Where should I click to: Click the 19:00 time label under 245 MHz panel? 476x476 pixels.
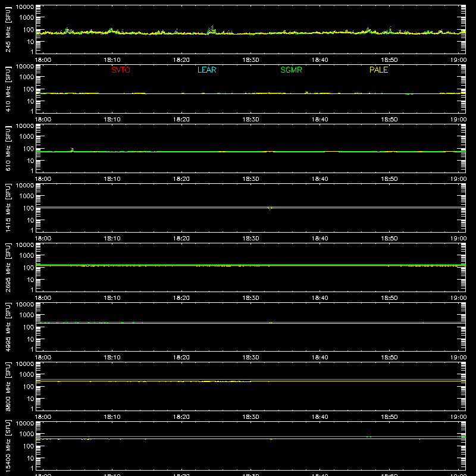click(x=458, y=60)
